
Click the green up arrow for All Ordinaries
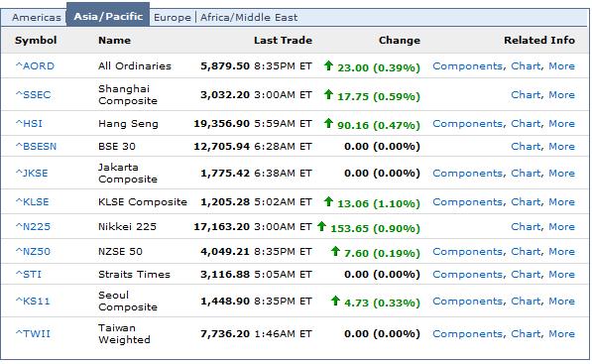(328, 65)
